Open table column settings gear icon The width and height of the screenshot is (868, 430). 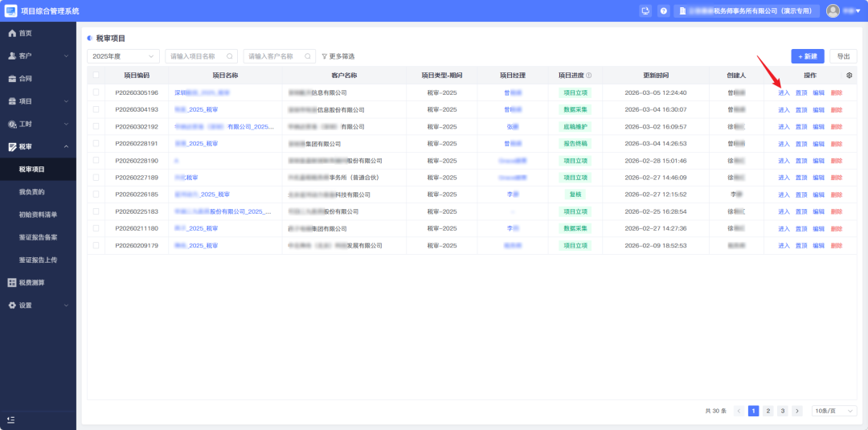pos(850,75)
